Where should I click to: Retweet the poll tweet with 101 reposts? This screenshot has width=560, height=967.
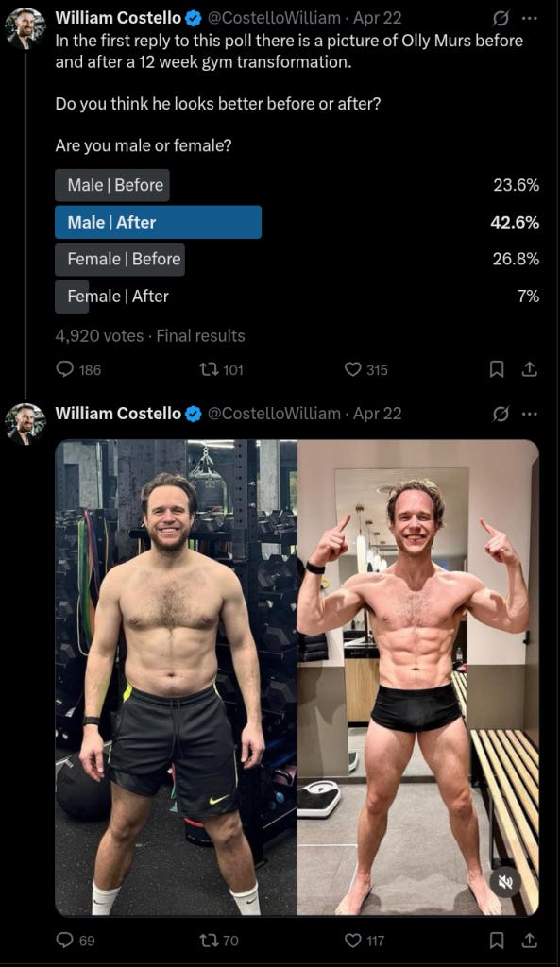(221, 369)
